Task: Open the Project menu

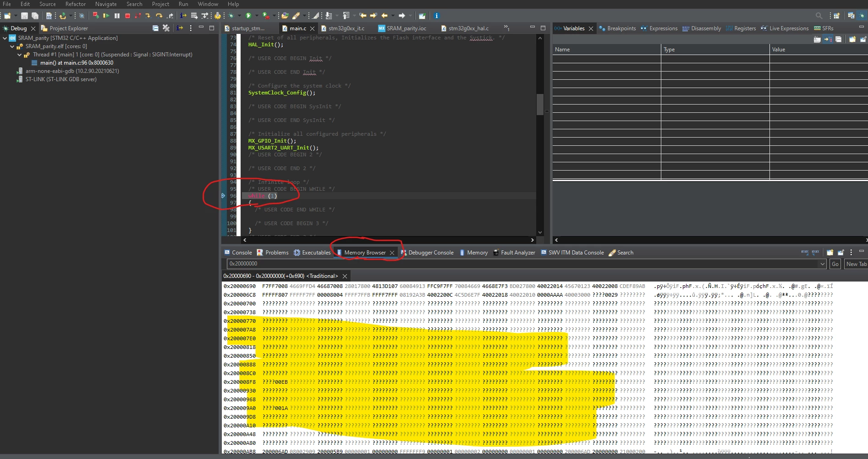Action: (160, 4)
